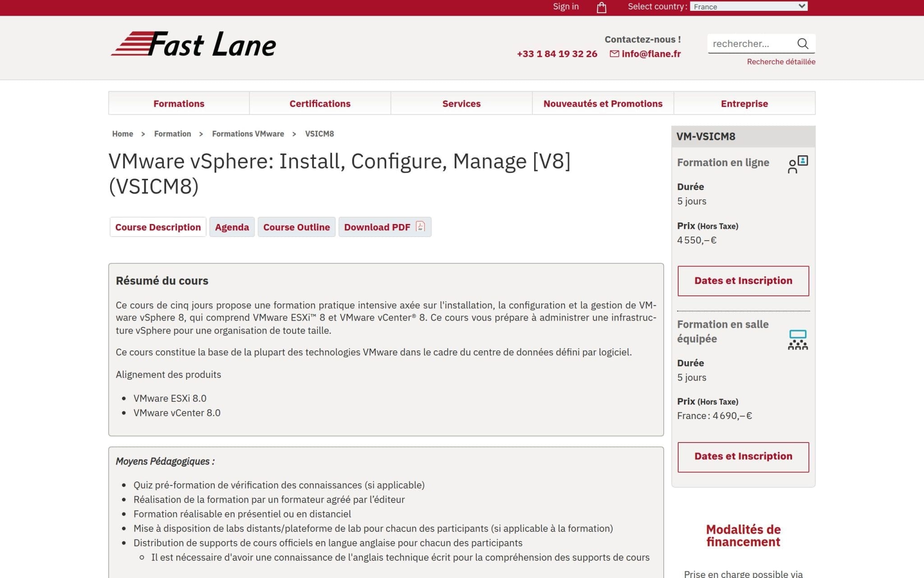Open the Formations menu
The height and width of the screenshot is (578, 924).
179,103
